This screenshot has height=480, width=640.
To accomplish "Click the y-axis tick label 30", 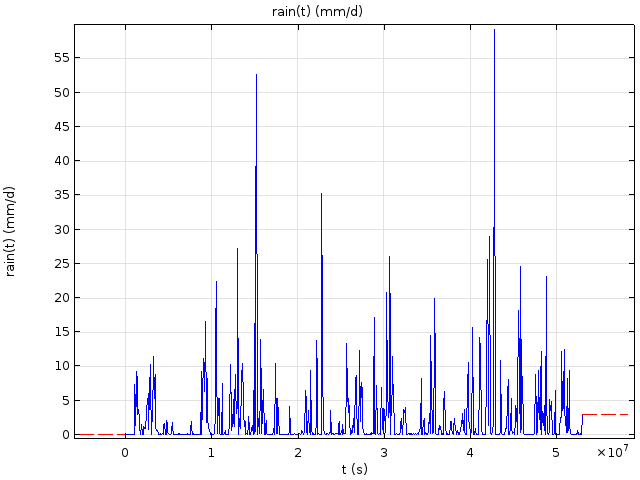I will (61, 229).
